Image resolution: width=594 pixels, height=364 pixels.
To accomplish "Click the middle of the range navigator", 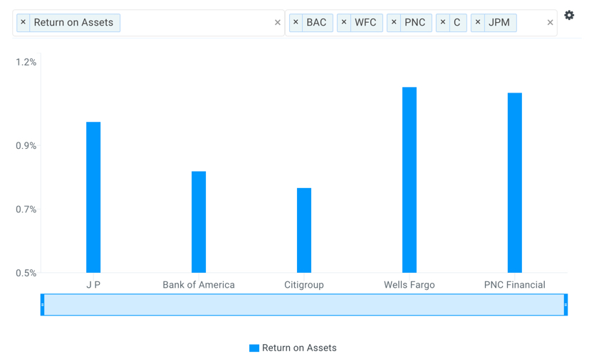I will coord(304,305).
